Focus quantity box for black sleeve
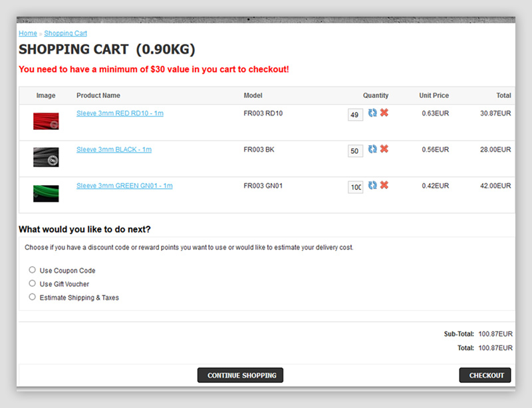Viewport: 532px width, 408px height. pyautogui.click(x=355, y=151)
